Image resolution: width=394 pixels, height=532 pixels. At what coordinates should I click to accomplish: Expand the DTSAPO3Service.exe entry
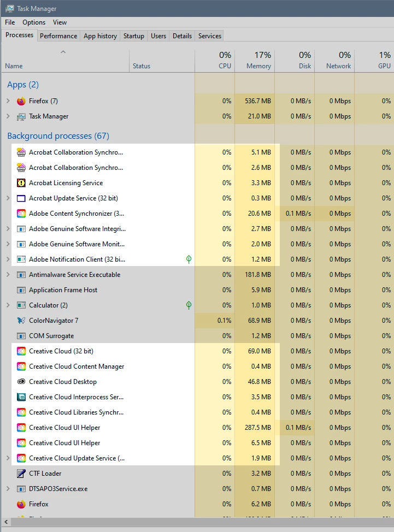coord(8,488)
